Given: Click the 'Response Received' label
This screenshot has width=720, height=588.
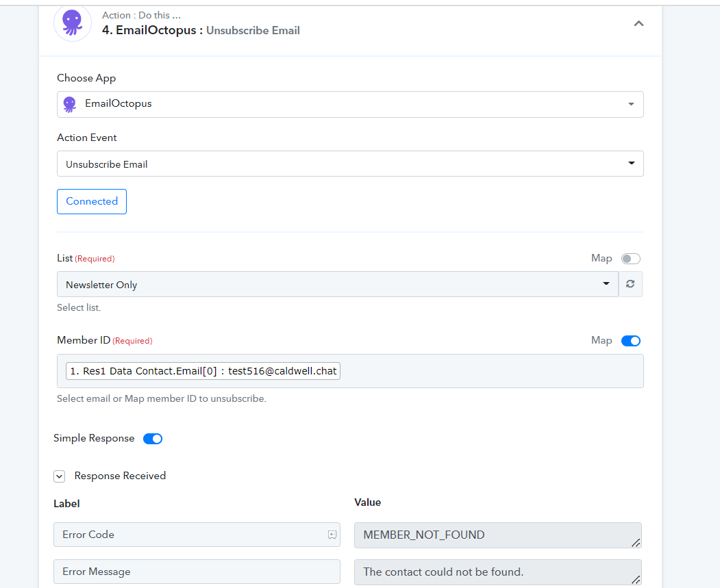Looking at the screenshot, I should point(120,476).
